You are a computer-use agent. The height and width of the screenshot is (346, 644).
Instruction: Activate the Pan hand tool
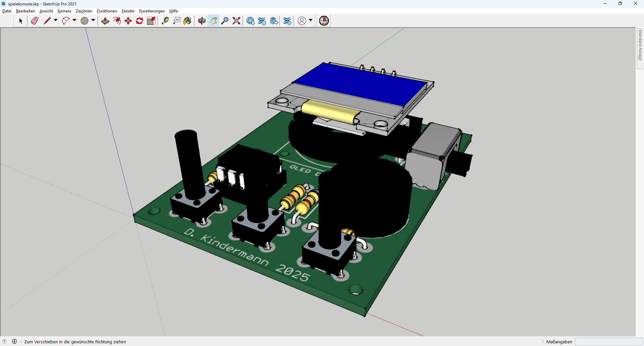click(213, 21)
